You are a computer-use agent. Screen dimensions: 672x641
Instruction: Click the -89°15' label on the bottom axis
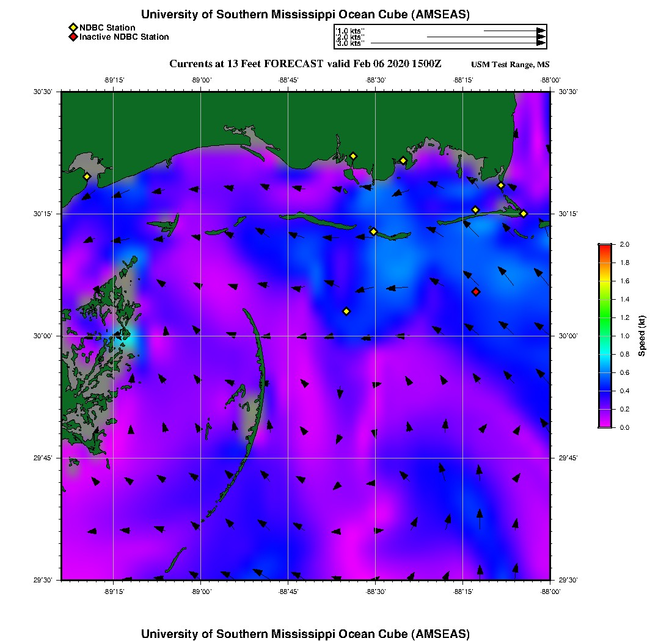tap(114, 592)
